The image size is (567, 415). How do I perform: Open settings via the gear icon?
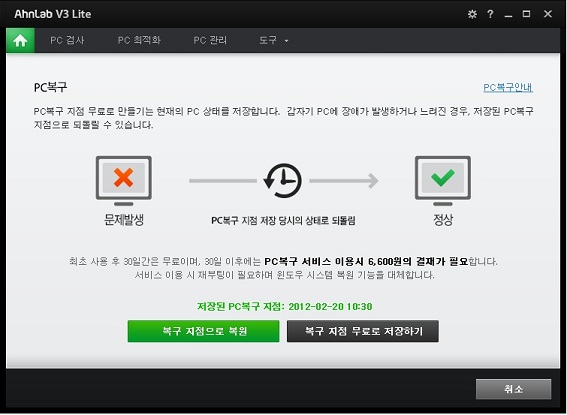click(472, 14)
